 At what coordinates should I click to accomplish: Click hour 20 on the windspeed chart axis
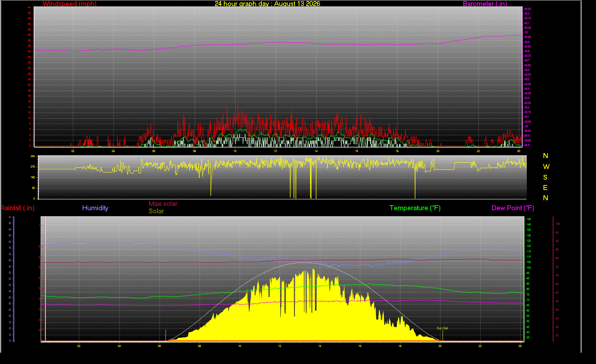coord(438,151)
